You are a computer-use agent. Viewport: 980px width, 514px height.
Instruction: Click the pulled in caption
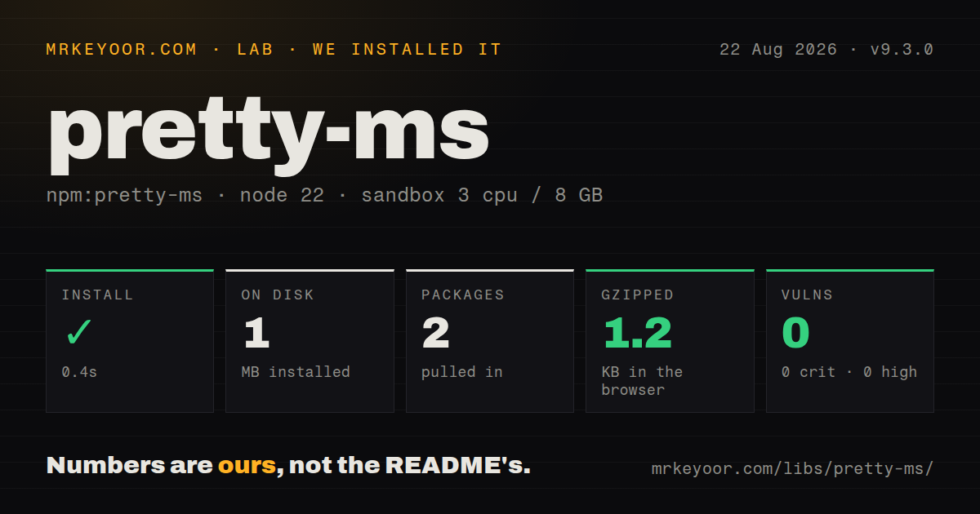coord(462,372)
